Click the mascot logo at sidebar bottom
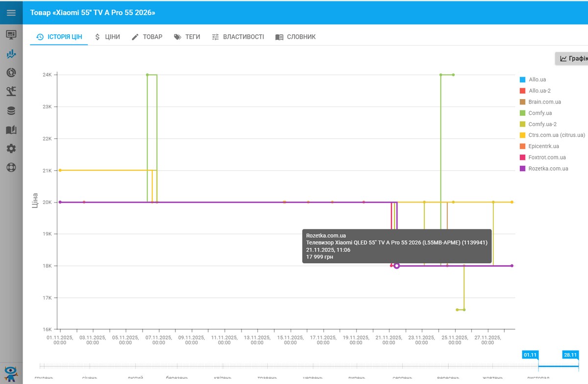Screen dimensions: 588x384 click(x=11, y=373)
